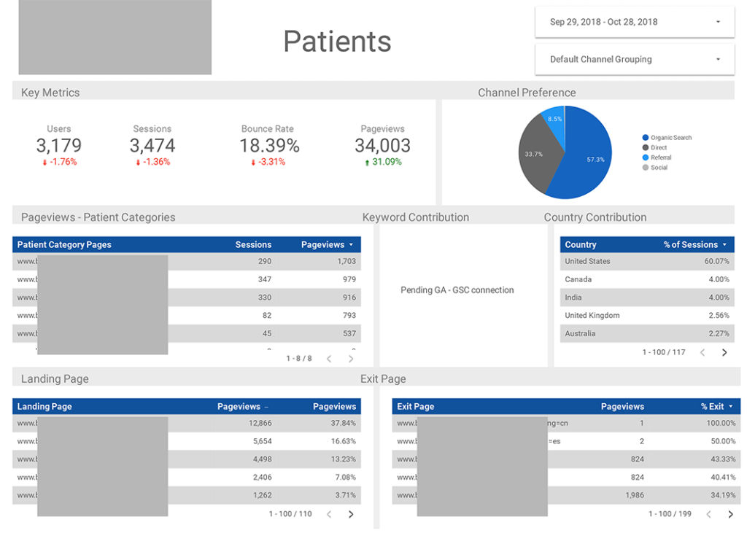
Task: Click previous page arrow under Landing Page table
Action: pos(329,513)
